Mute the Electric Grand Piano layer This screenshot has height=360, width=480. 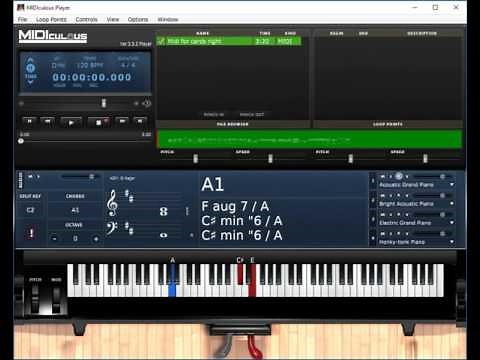382,215
